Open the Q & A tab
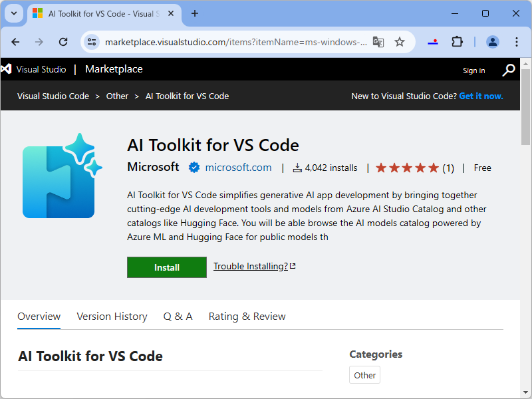Image resolution: width=532 pixels, height=399 pixels. (x=178, y=317)
